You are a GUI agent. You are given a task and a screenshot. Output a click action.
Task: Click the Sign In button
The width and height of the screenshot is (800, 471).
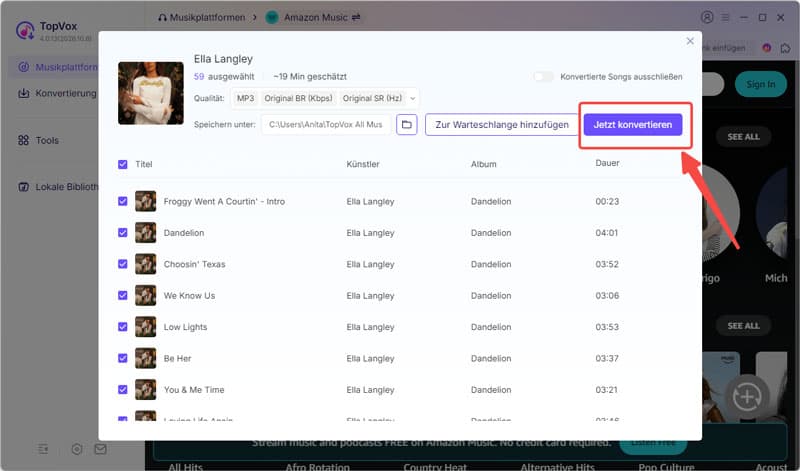[761, 84]
